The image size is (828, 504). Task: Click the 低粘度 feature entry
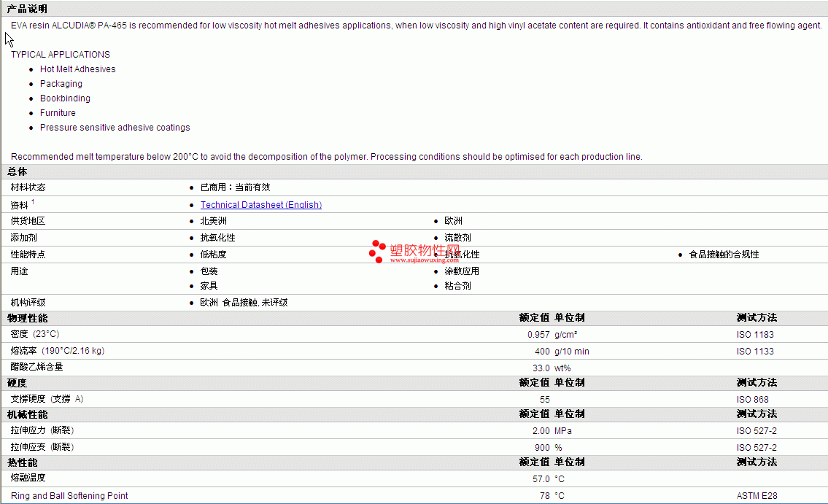213,255
